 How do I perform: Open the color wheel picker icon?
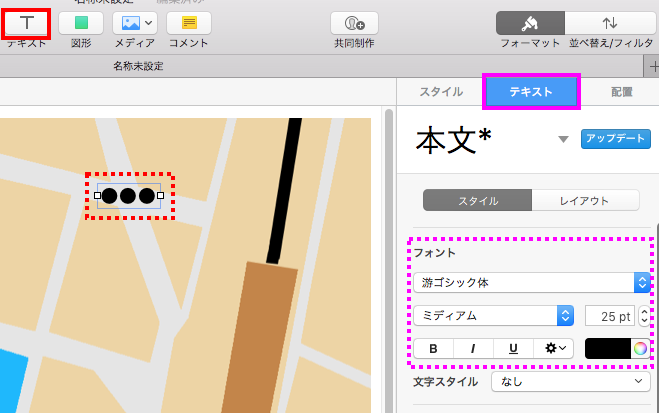pos(639,348)
